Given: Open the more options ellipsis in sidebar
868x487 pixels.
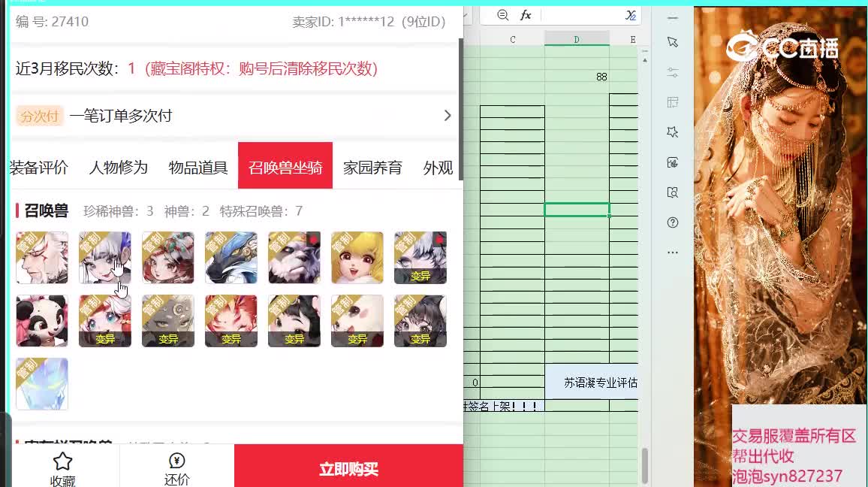Looking at the screenshot, I should [x=673, y=252].
